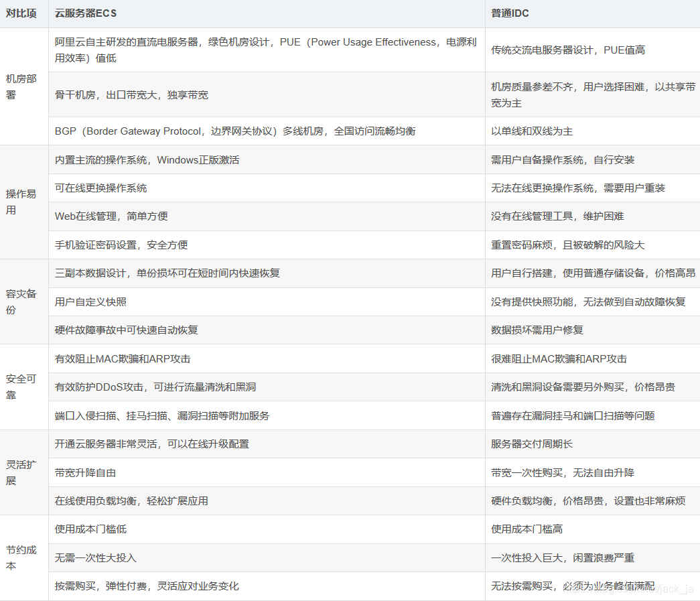Click the cell 无法在线更换操作系统，需要用户重装

click(593, 188)
